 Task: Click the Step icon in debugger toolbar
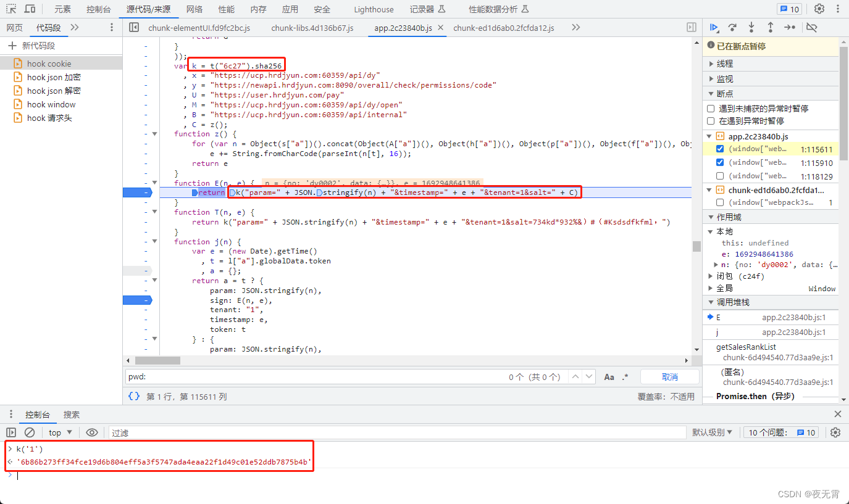pos(790,27)
